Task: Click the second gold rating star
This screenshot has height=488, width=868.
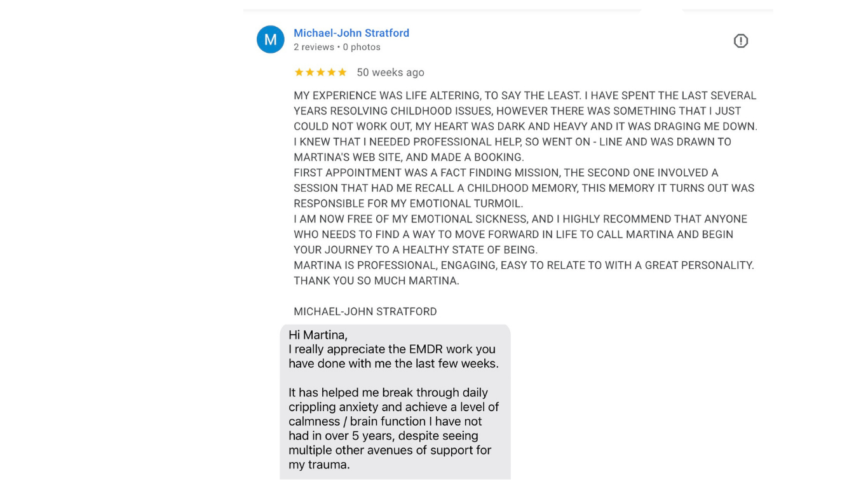Action: 309,72
